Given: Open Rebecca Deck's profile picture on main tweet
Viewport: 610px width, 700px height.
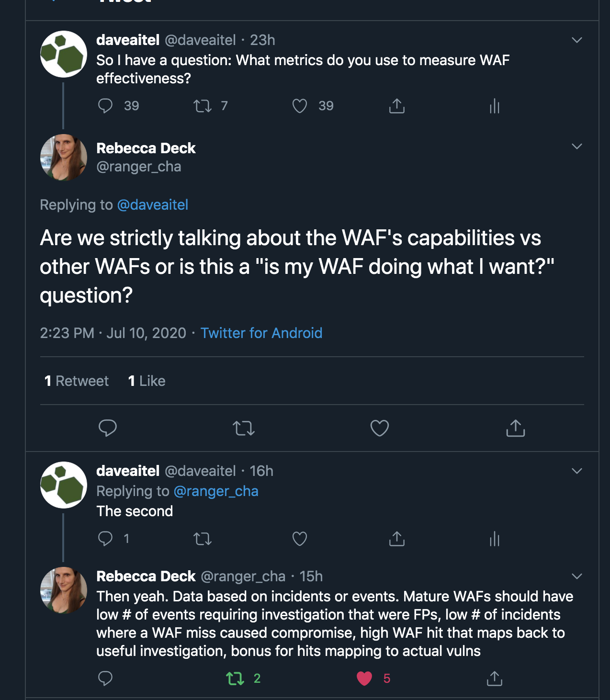Looking at the screenshot, I should (x=64, y=158).
